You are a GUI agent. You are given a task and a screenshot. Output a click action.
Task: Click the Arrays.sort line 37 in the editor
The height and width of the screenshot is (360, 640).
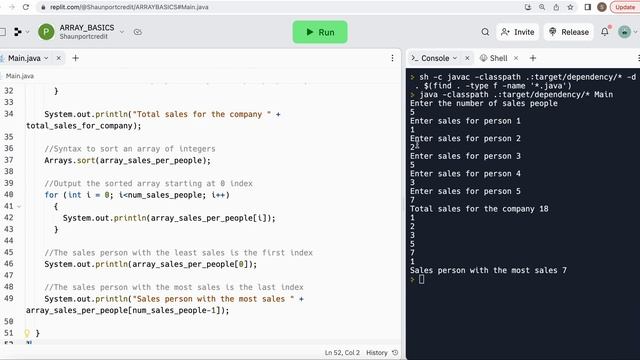coord(127,160)
